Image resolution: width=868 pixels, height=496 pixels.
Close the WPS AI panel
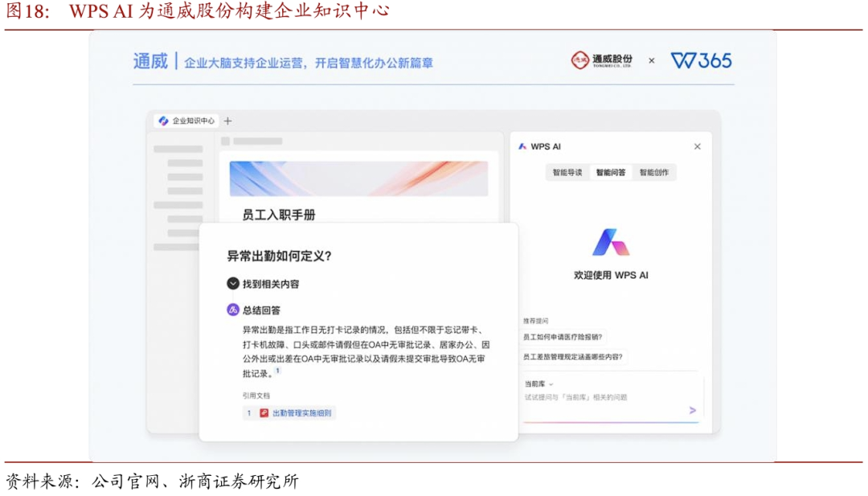coord(697,146)
